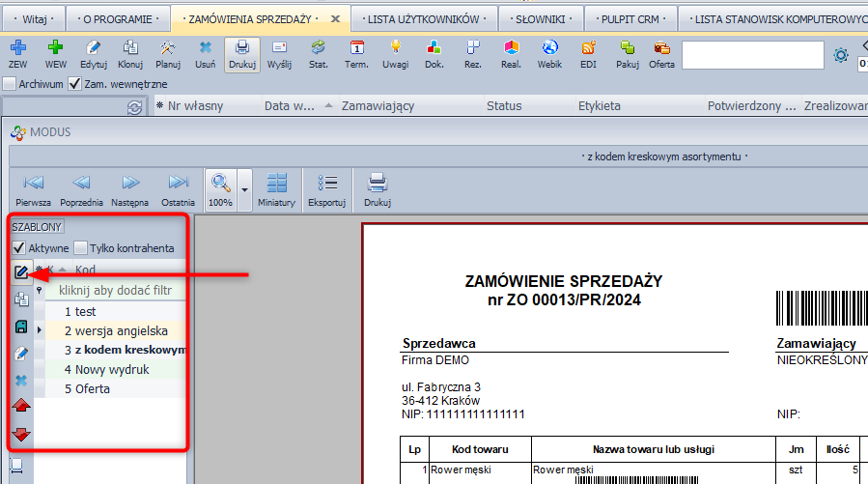Go to Następna next page

(129, 190)
